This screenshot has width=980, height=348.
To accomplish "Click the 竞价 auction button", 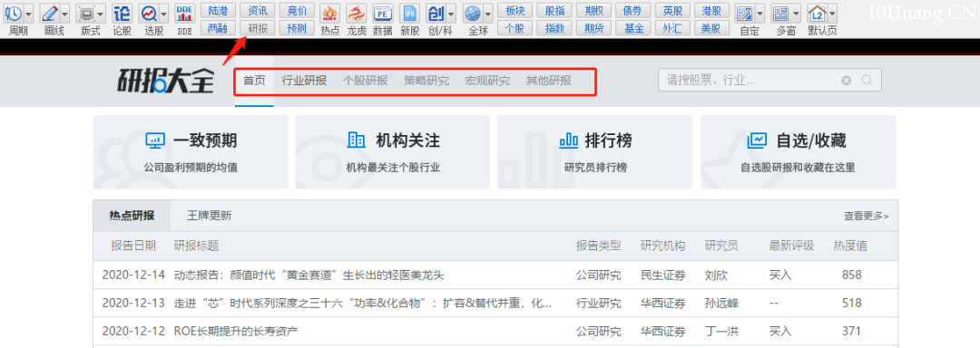I will 297,11.
